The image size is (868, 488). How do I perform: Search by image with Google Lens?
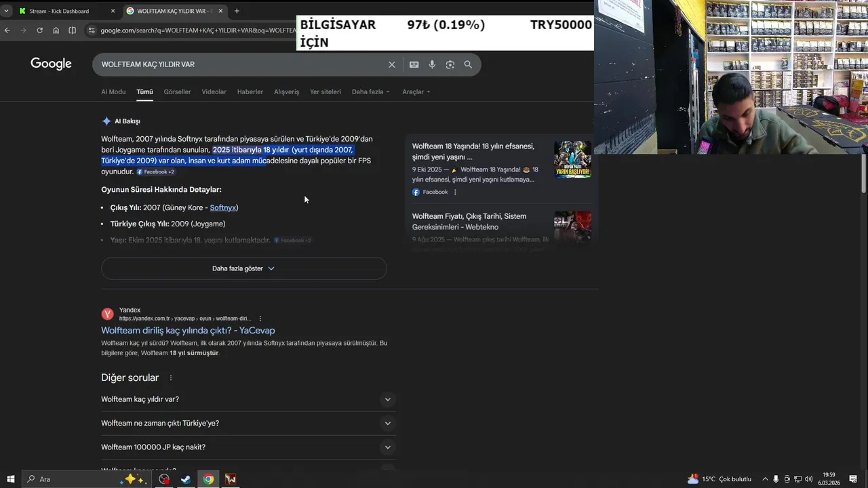(x=450, y=64)
